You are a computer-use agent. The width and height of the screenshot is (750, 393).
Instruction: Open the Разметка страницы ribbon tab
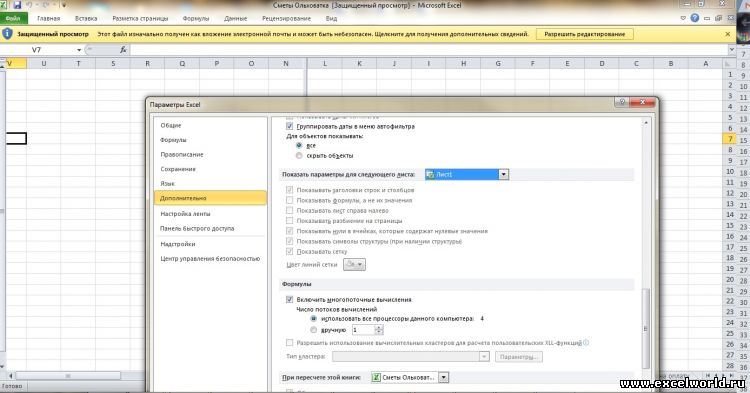[140, 19]
